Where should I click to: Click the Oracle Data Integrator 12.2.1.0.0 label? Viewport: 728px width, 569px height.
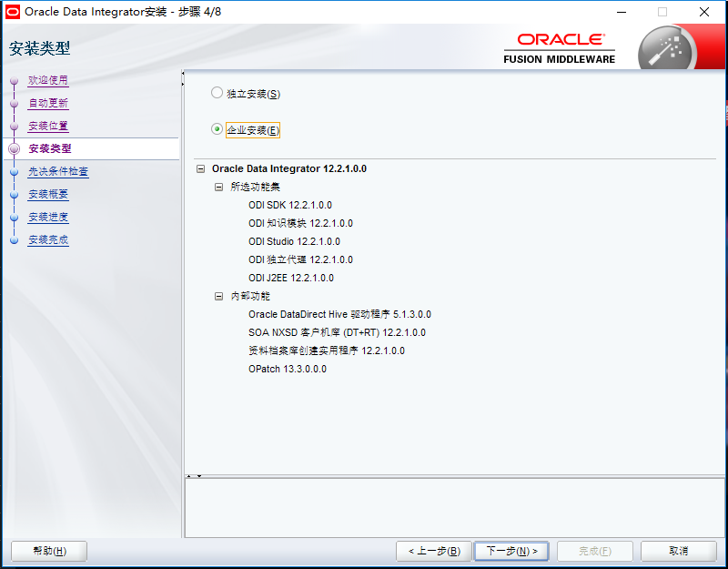[x=289, y=168]
